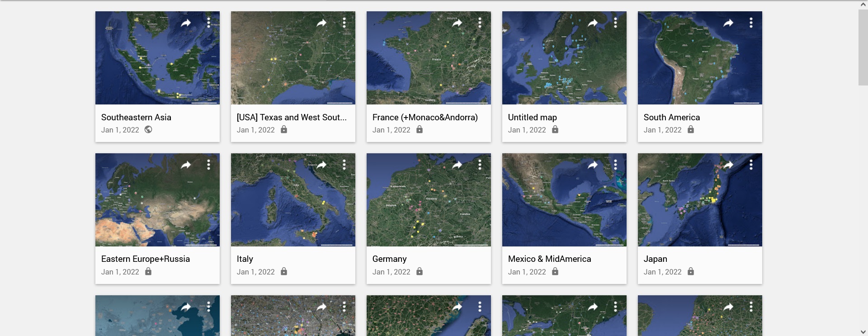Click the lock icon under France (+Monaco&Andorra)
Screen dimensions: 868x336
[420, 129]
